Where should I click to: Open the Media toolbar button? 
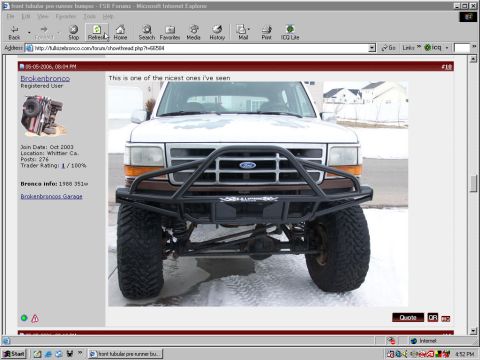tap(193, 33)
